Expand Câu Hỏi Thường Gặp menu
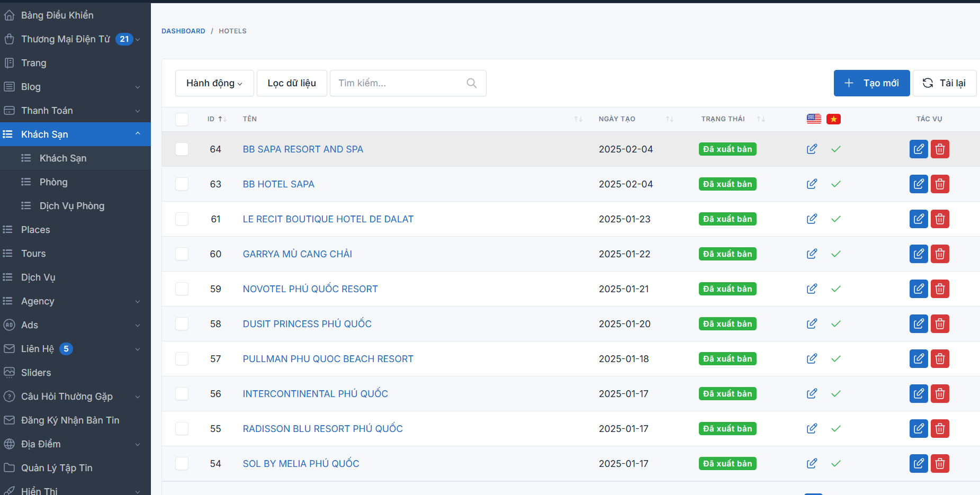980x495 pixels. tap(75, 397)
